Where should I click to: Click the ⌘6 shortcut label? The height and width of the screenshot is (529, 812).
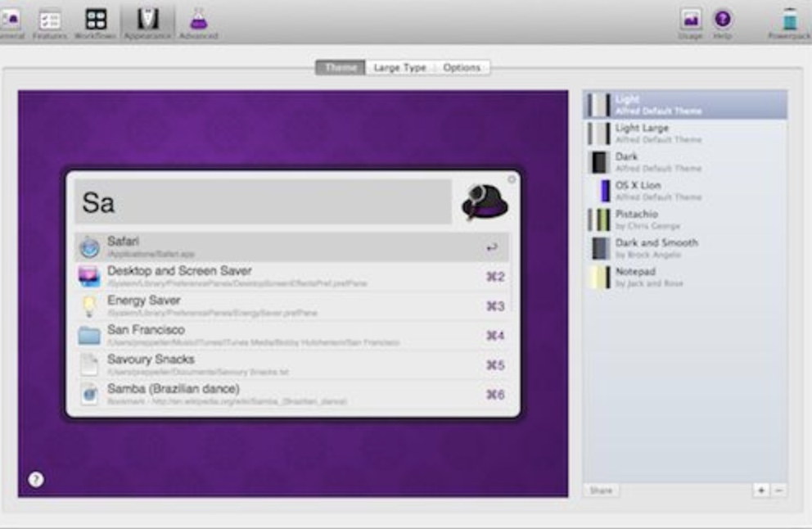point(495,395)
